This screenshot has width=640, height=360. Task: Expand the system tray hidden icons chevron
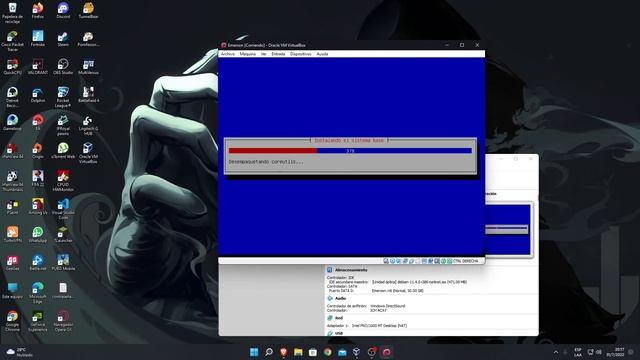[556, 352]
